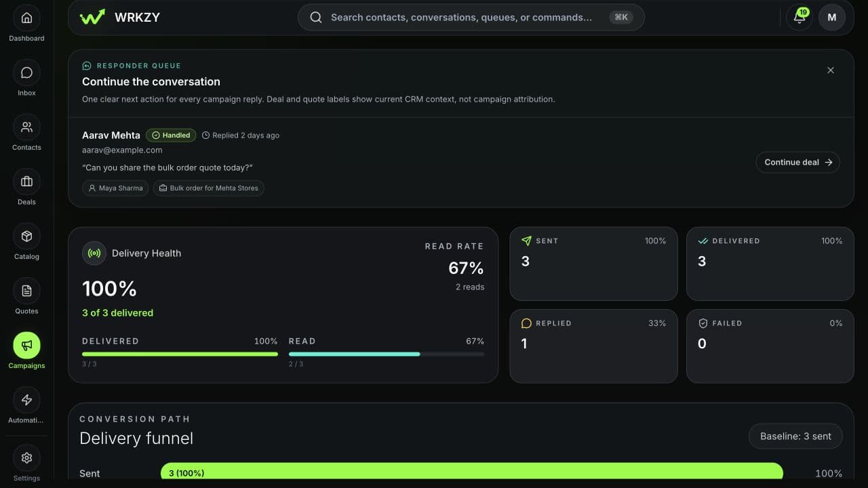This screenshot has height=488, width=868.
Task: Click the aarav@example.com email address
Action: tap(122, 150)
